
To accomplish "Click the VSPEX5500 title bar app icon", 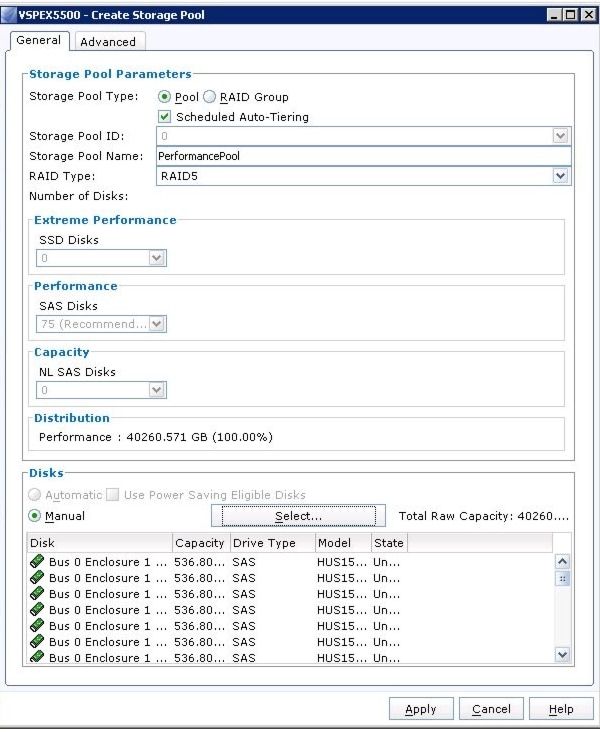I will 10,10.
